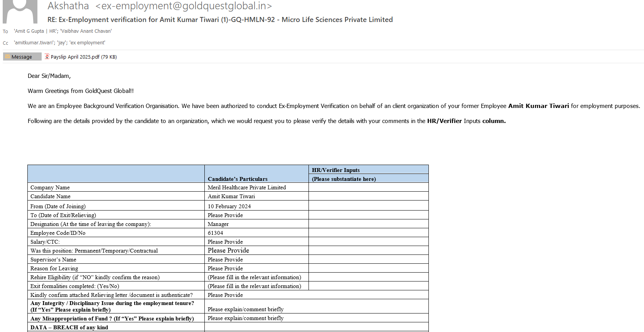Viewport: 644px width, 332px height.
Task: Click the 'HR/Verifier Inputs' column header
Action: pos(336,170)
